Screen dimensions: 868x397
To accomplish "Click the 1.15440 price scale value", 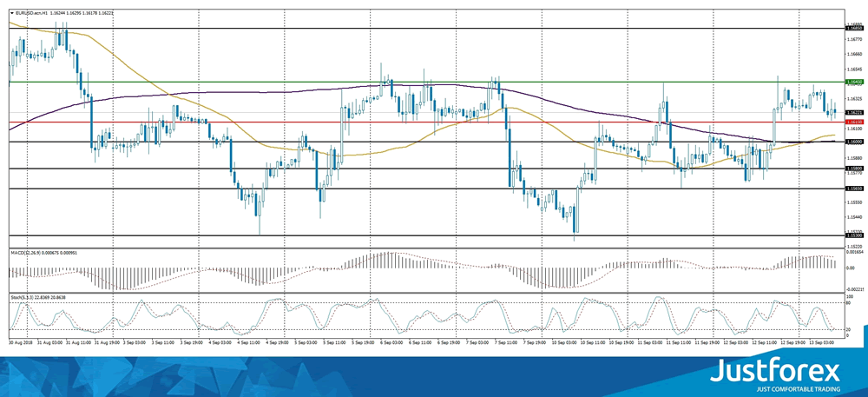I will point(855,217).
